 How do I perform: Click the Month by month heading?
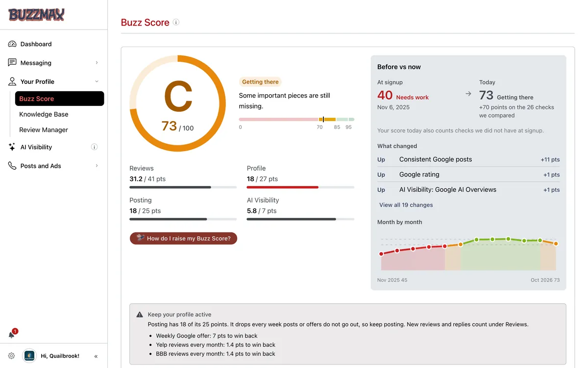coord(399,222)
